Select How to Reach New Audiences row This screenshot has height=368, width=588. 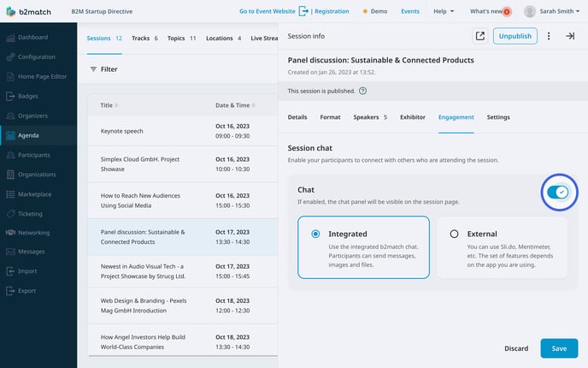(183, 200)
